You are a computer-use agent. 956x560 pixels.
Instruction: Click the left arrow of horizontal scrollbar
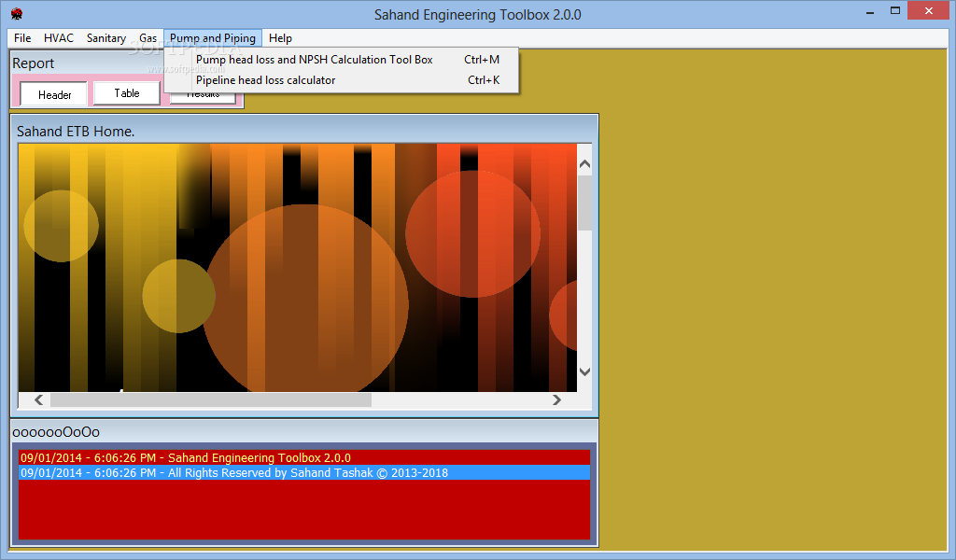pos(39,399)
